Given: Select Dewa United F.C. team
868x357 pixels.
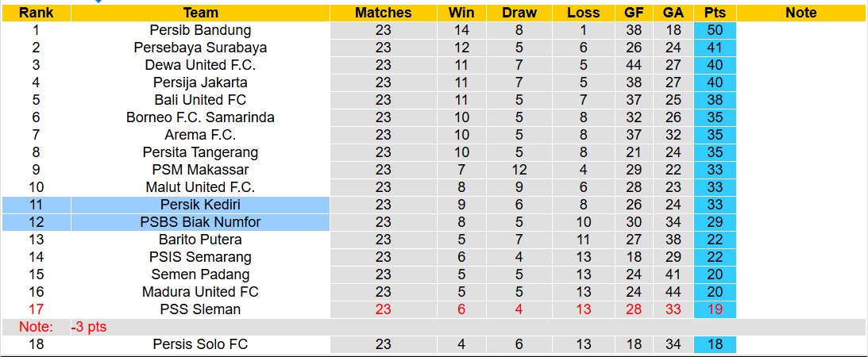Looking at the screenshot, I should [200, 65].
